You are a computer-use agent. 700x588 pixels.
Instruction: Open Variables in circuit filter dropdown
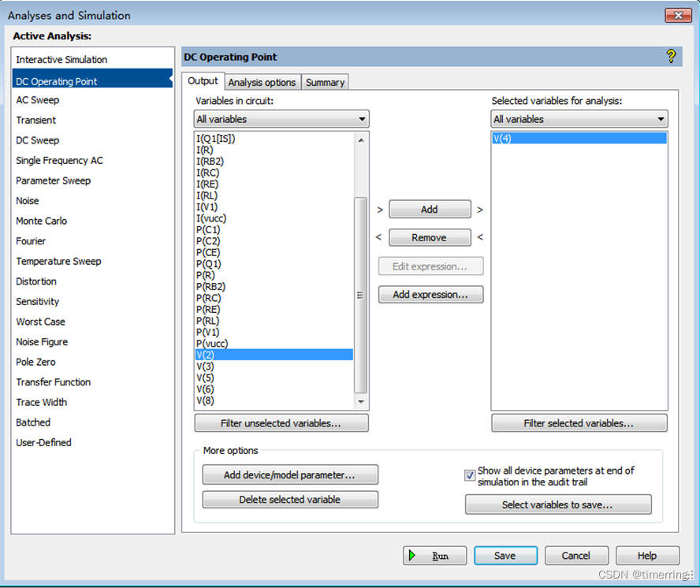pyautogui.click(x=281, y=119)
